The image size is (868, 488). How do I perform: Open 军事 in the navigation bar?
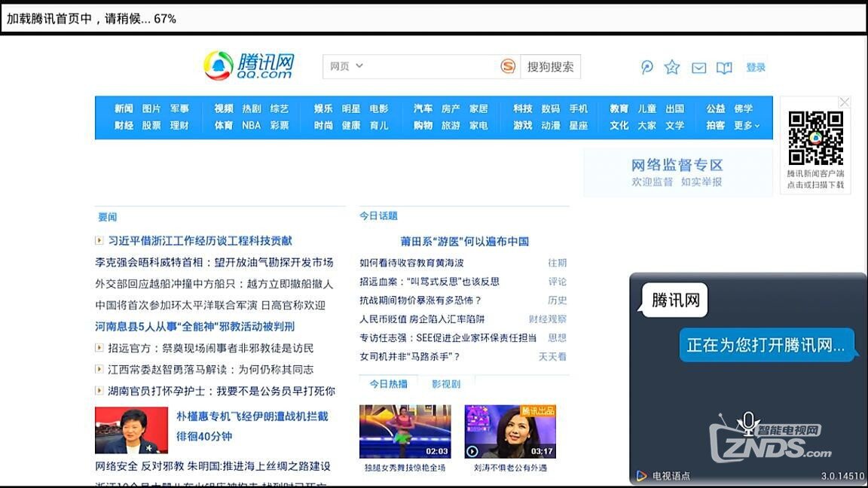179,108
